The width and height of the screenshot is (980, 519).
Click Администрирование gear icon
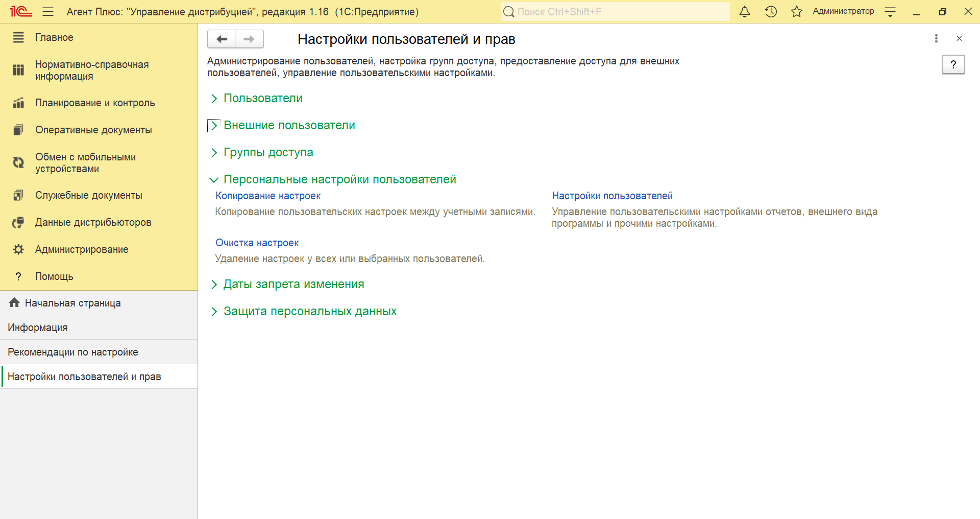point(18,249)
